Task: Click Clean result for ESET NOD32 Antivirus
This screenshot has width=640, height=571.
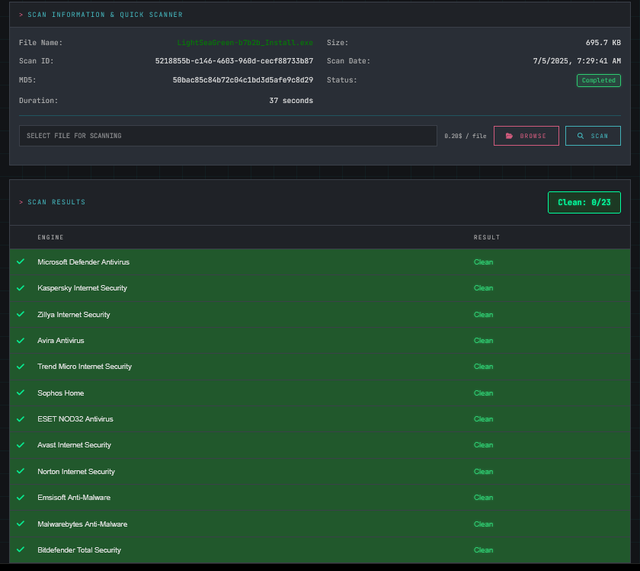Action: [x=483, y=419]
